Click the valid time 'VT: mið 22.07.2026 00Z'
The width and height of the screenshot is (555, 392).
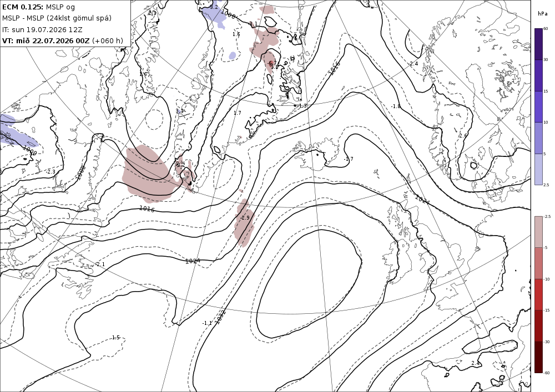point(46,40)
